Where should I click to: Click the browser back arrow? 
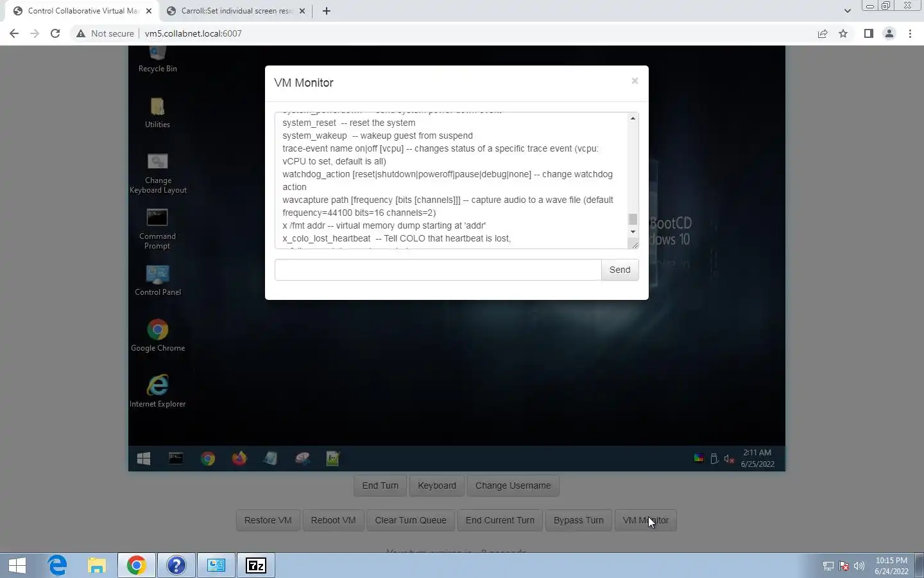point(14,33)
